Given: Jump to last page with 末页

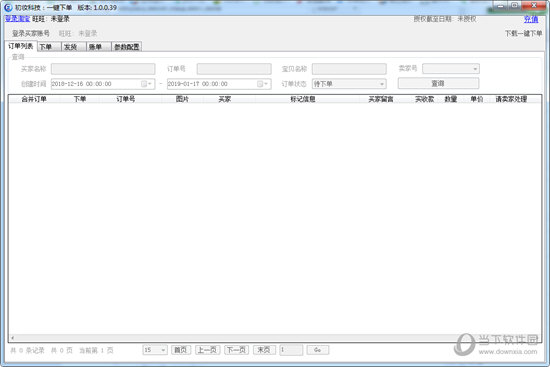Looking at the screenshot, I should tap(264, 350).
